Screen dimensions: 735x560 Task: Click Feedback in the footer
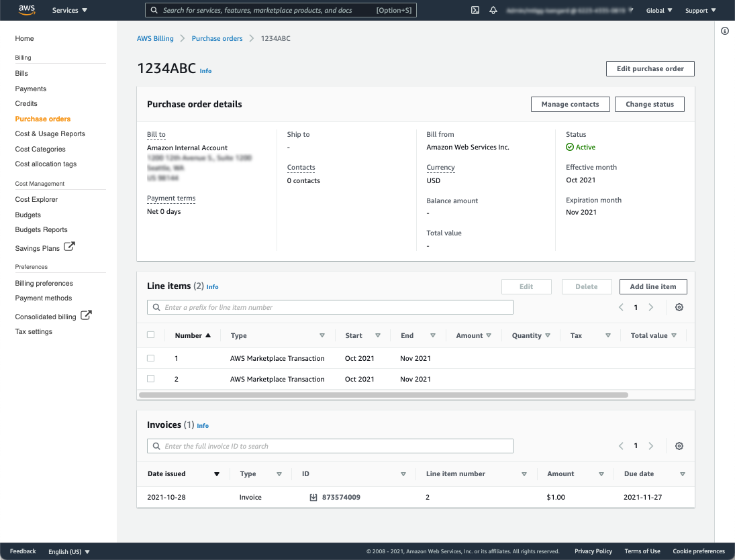[23, 551]
